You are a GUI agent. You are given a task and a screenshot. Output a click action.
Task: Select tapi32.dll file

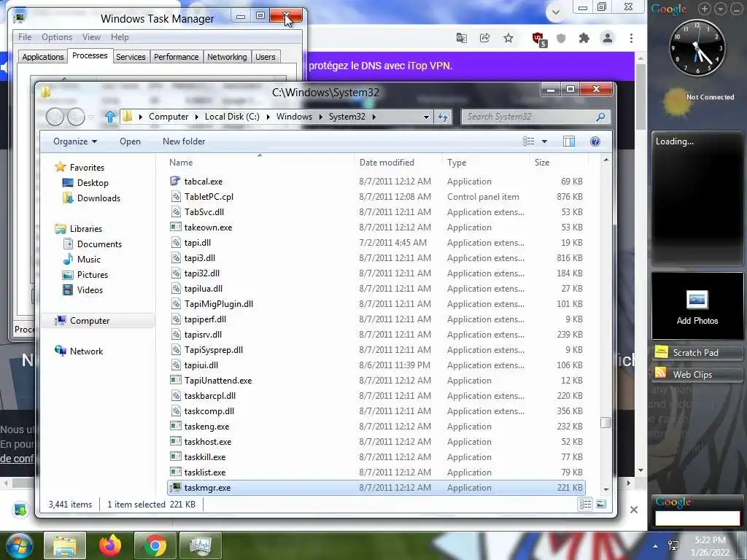(x=202, y=273)
